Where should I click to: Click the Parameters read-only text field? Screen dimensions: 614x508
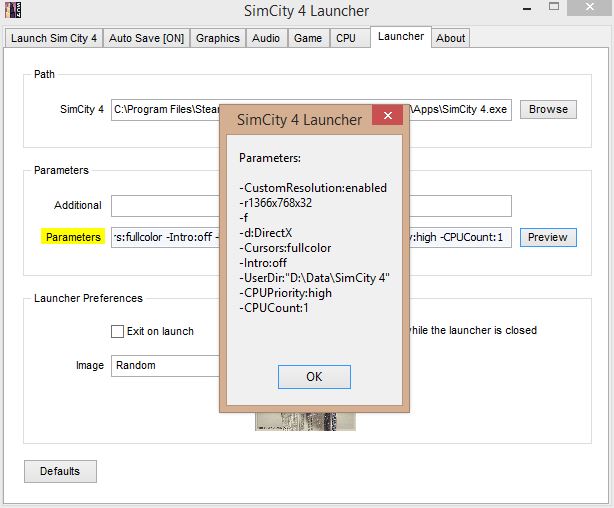(311, 237)
